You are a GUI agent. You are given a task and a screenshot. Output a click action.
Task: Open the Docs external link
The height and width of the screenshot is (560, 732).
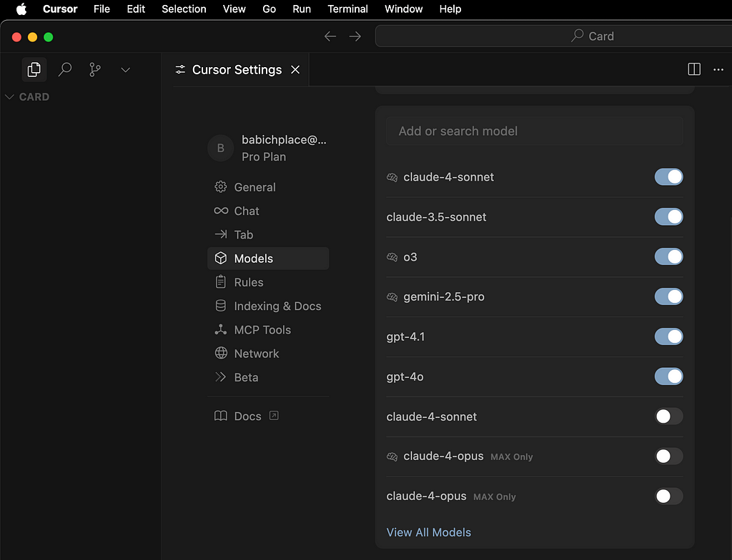point(247,416)
